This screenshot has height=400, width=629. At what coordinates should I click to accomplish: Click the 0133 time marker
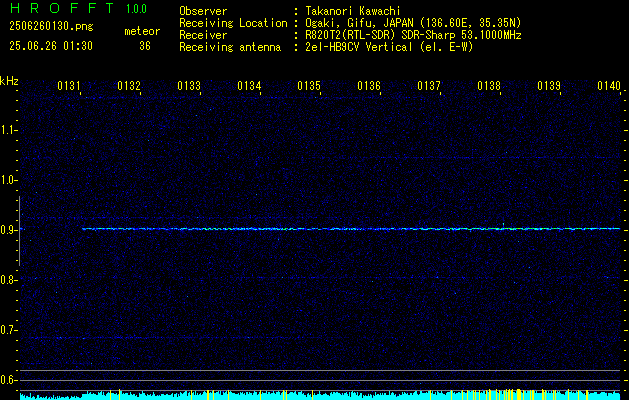[189, 86]
